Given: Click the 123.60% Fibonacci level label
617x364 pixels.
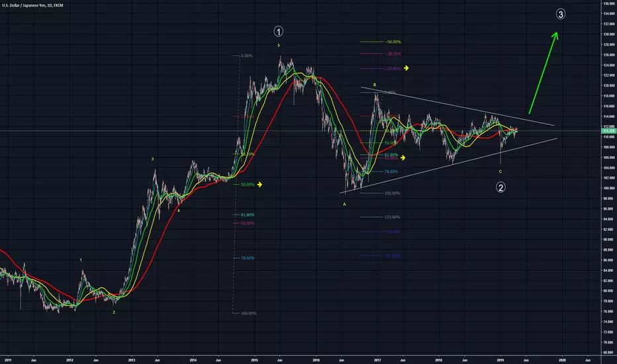Looking at the screenshot, I should (392, 217).
